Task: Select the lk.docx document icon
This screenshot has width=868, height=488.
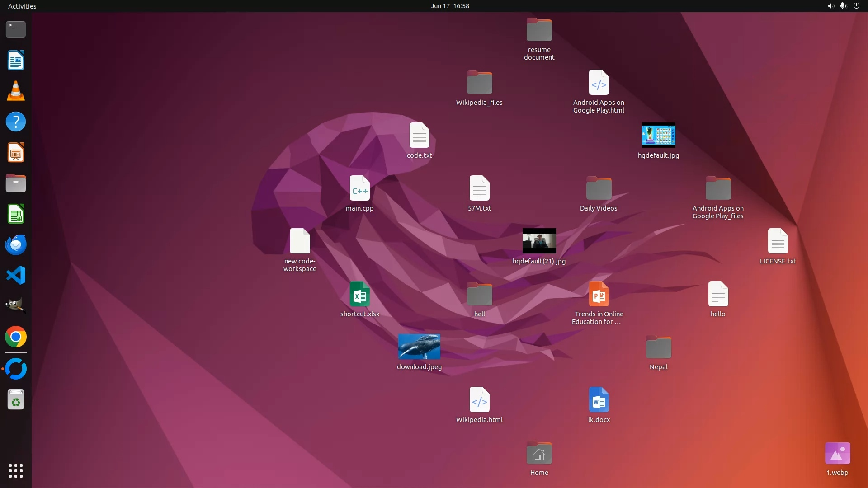Action: (599, 400)
